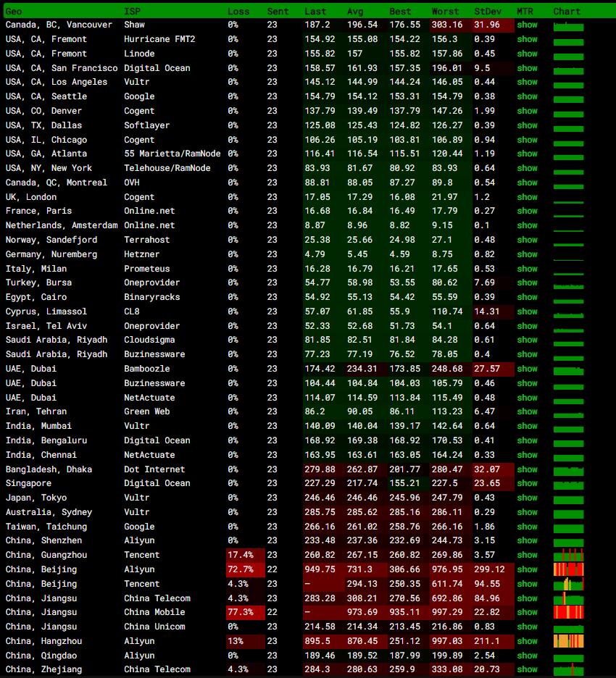Show MTR for Hangzhou Aliyun
Viewport: 616px width, 678px height.
coord(527,641)
